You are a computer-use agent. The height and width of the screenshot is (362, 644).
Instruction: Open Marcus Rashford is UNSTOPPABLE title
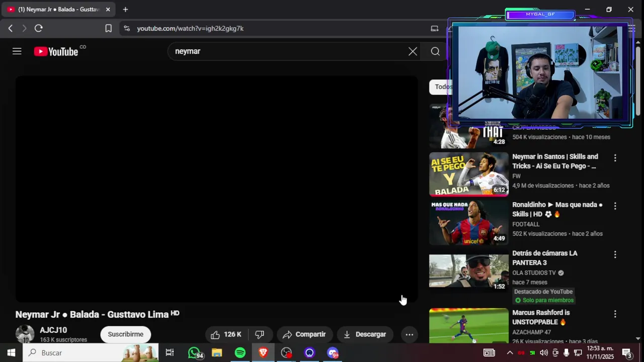click(x=541, y=317)
